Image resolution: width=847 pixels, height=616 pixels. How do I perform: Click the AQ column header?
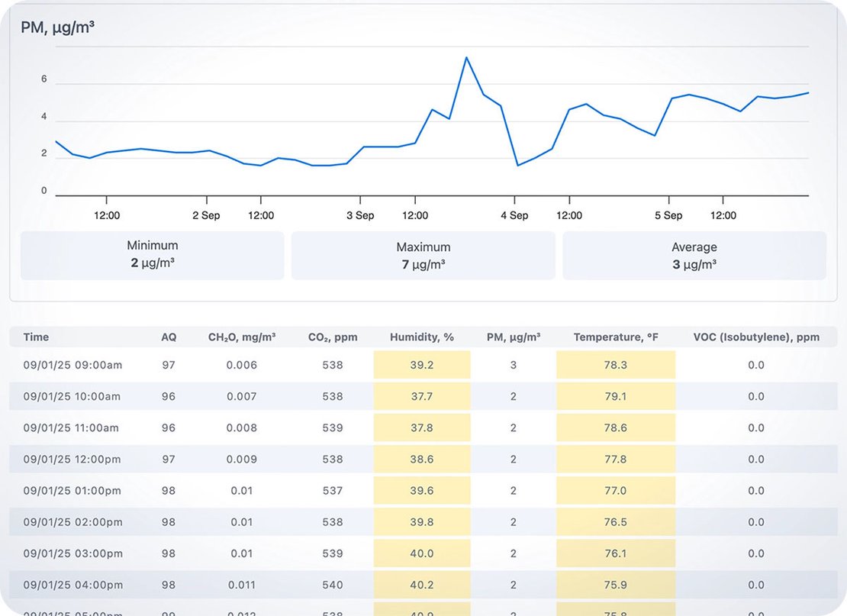[x=169, y=337]
